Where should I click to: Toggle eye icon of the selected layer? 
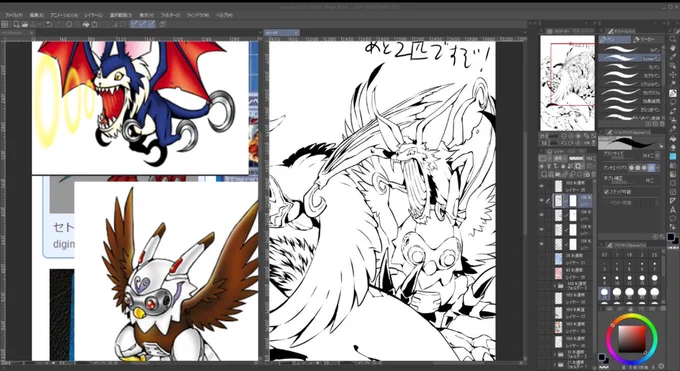(541, 200)
